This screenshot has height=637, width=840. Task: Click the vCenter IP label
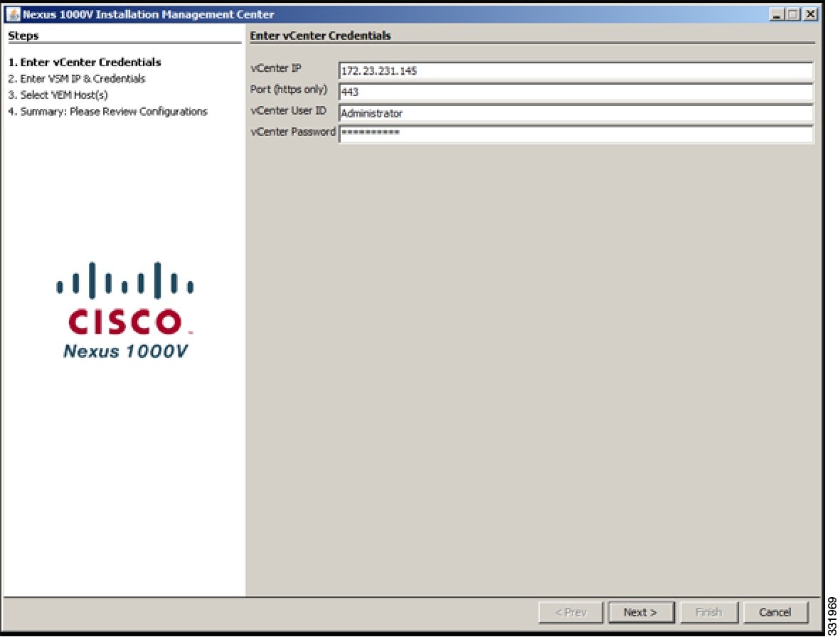(275, 68)
